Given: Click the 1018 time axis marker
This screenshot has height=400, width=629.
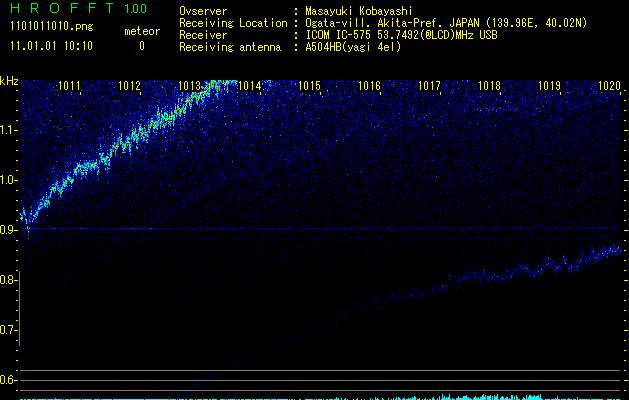Looking at the screenshot, I should click(x=490, y=86).
